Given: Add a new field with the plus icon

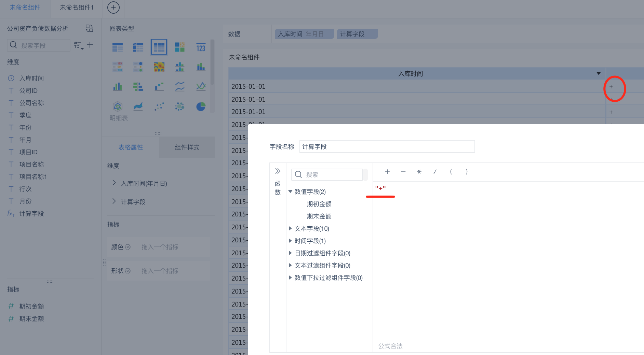Looking at the screenshot, I should (x=90, y=45).
